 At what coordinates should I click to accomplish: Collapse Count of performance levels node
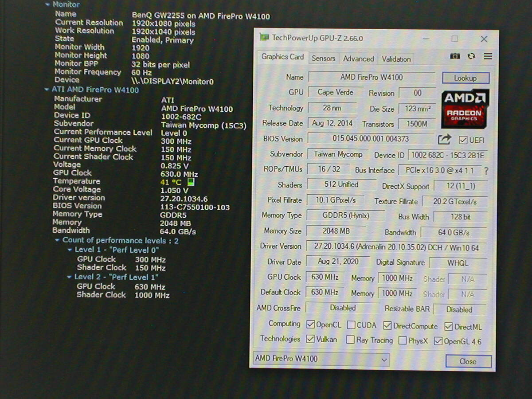coord(58,240)
